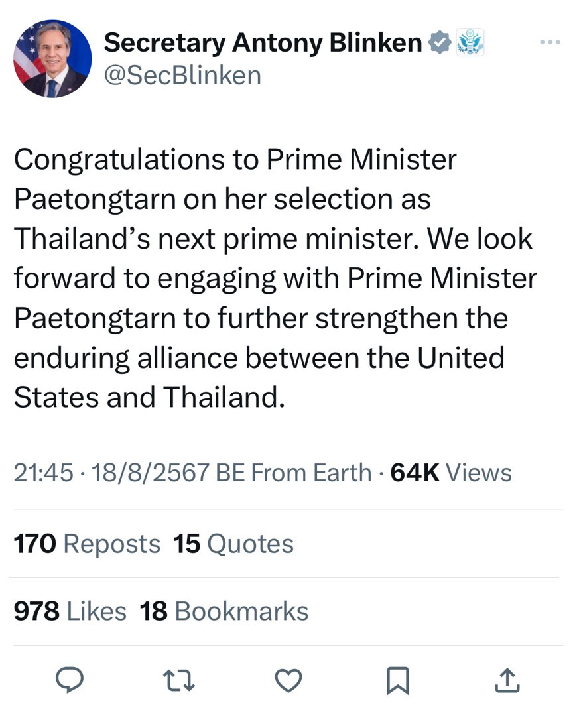Click the congratulations tweet body text

(275, 278)
